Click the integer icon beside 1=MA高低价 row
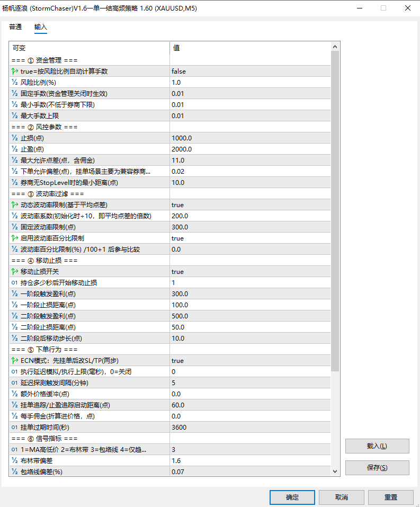 (x=14, y=449)
